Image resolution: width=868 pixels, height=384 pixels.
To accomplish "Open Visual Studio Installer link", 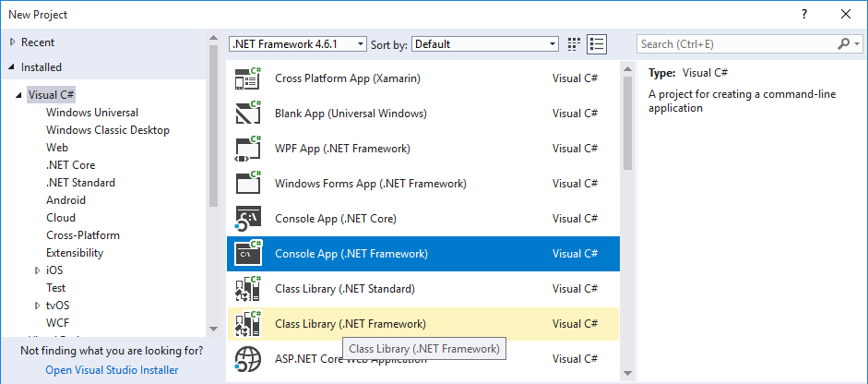I will coord(112,370).
